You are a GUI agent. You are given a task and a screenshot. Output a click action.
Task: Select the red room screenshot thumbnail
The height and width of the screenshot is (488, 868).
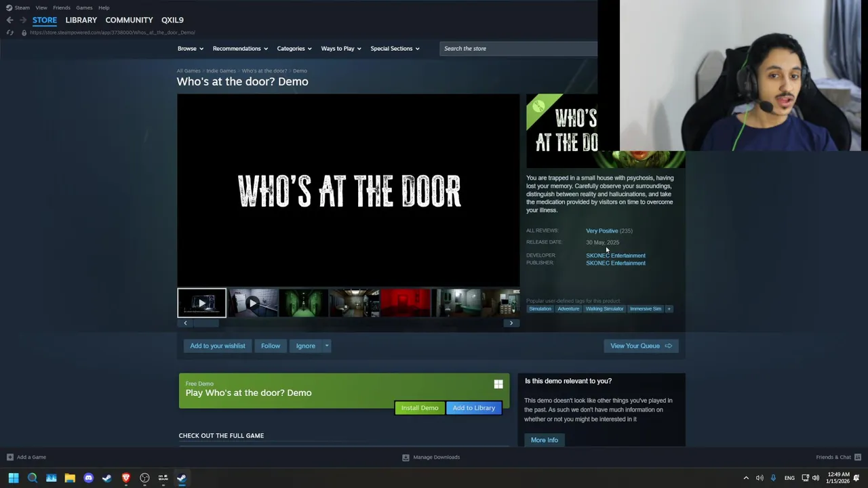pos(405,303)
